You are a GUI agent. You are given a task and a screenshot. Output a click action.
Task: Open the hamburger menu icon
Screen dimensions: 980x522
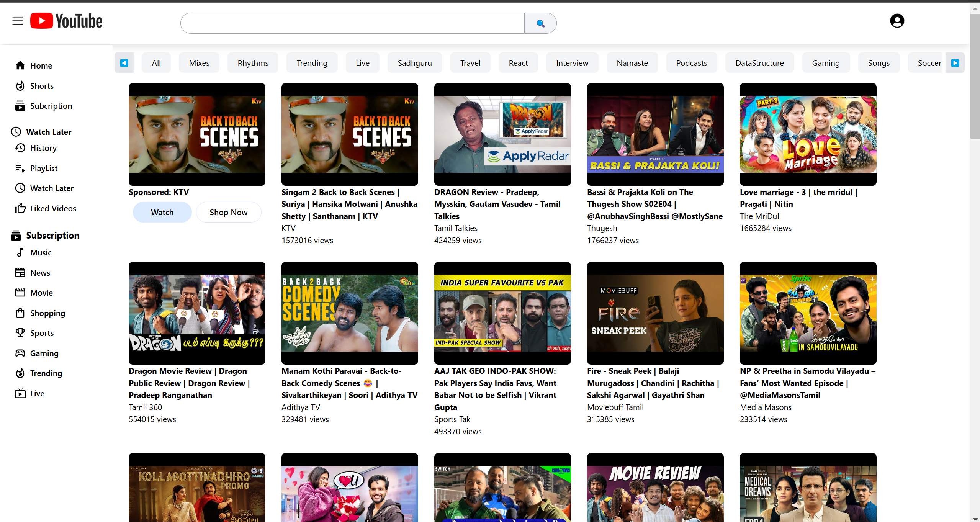(18, 21)
